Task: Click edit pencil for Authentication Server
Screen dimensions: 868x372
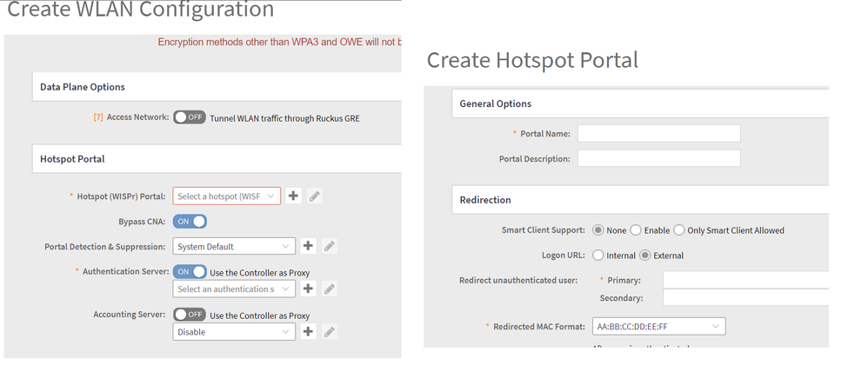Action: (x=329, y=289)
